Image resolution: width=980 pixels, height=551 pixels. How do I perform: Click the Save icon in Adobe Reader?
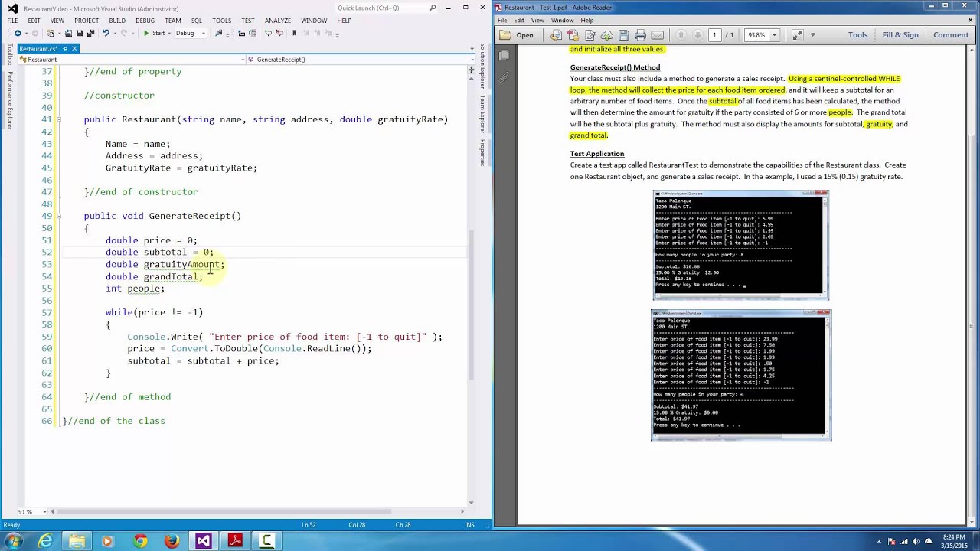(624, 35)
